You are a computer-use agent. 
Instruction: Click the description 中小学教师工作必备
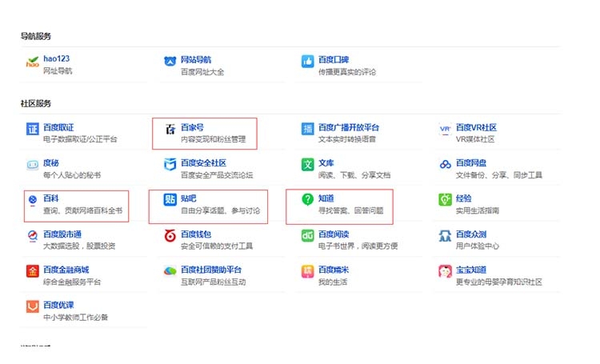[75, 318]
